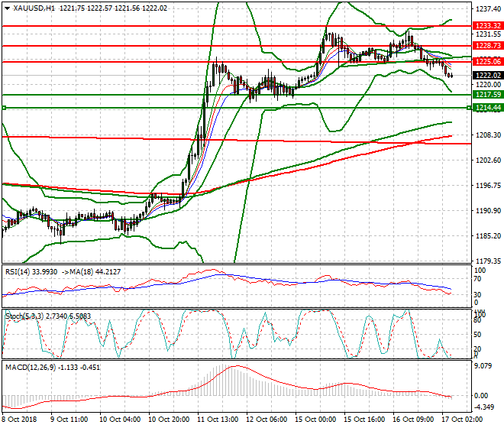Click the 15 Oct 00:00 time label
504x428 pixels.
click(x=315, y=420)
